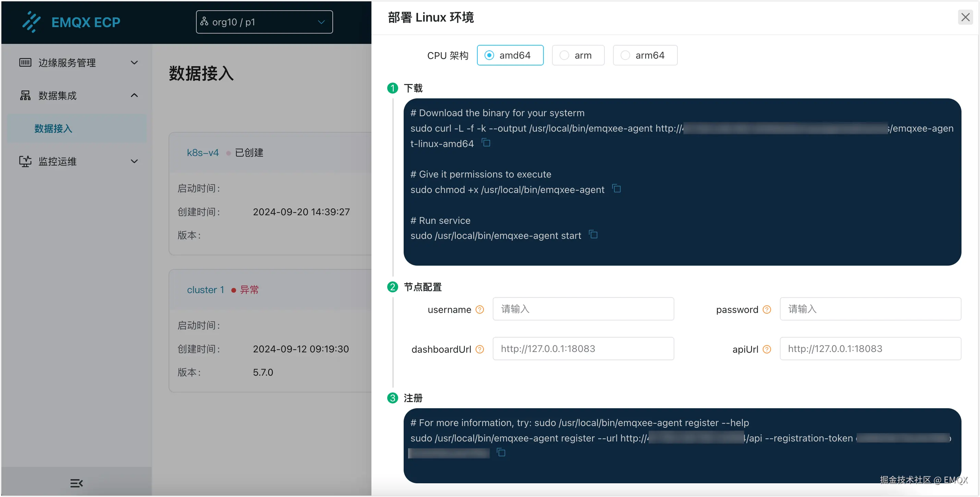Open the org10 / p1 project dropdown

pos(264,22)
